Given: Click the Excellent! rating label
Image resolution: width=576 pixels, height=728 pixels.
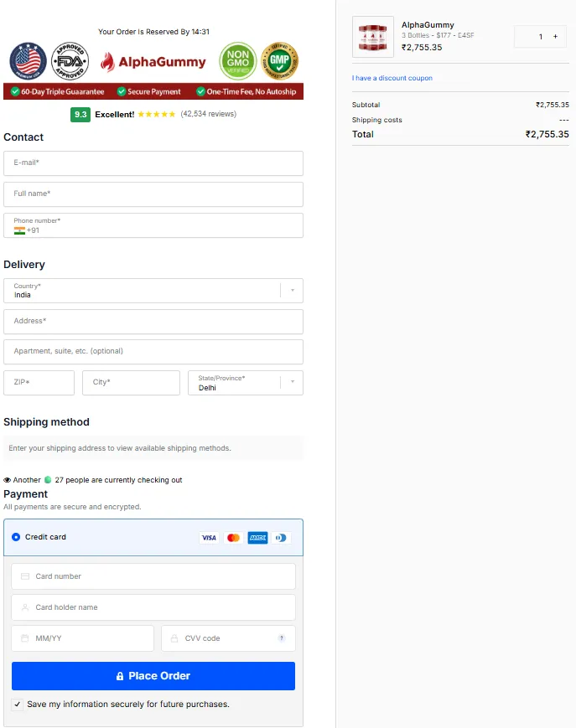Looking at the screenshot, I should click(114, 114).
